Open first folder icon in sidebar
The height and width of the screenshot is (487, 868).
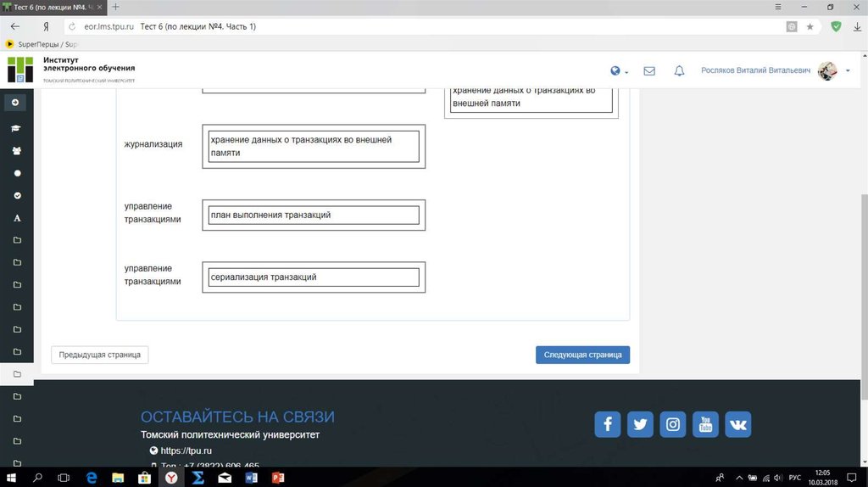click(17, 240)
